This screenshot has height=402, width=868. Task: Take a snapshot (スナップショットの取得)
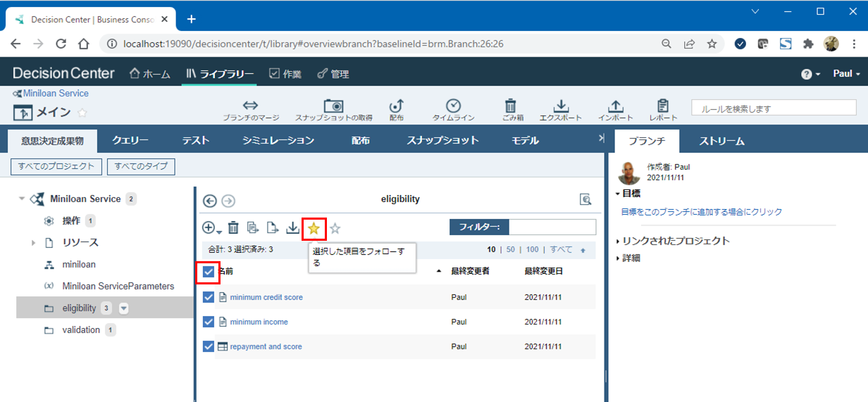pyautogui.click(x=333, y=110)
